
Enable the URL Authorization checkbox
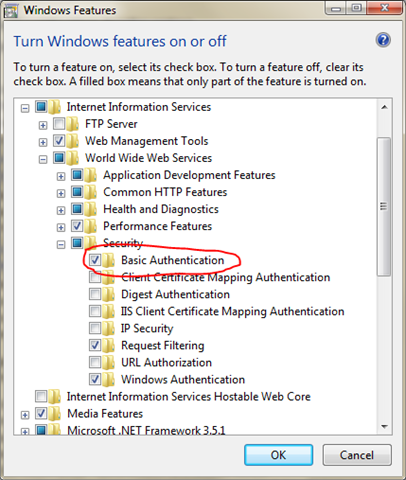(95, 362)
